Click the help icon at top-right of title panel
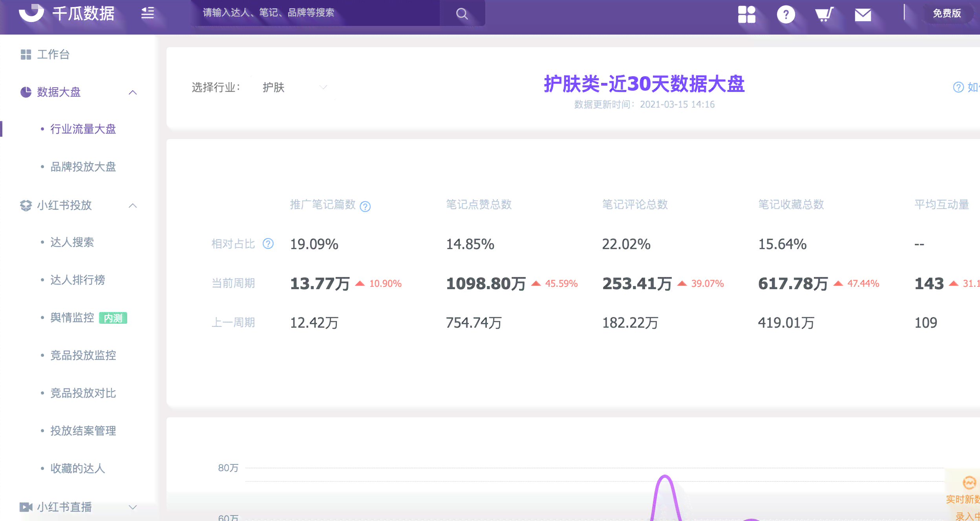Viewport: 980px width, 521px height. click(x=958, y=87)
